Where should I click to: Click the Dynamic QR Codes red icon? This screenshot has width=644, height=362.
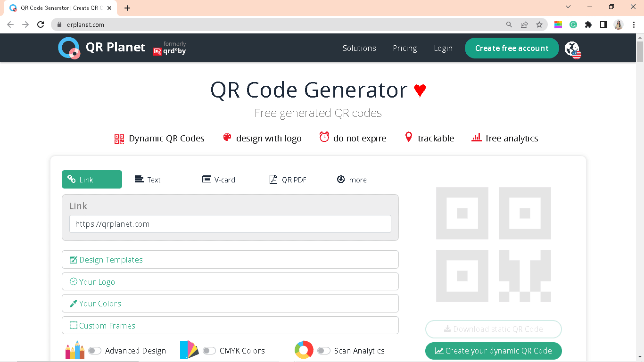click(x=119, y=139)
